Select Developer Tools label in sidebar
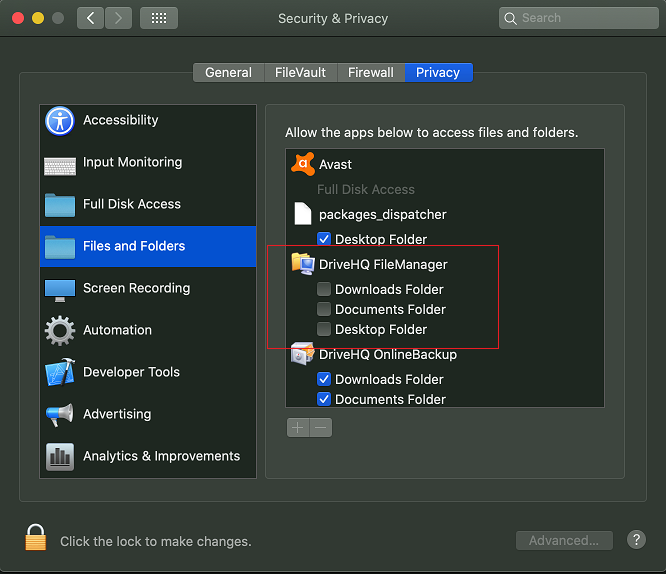Viewport: 666px width, 574px height. point(131,372)
